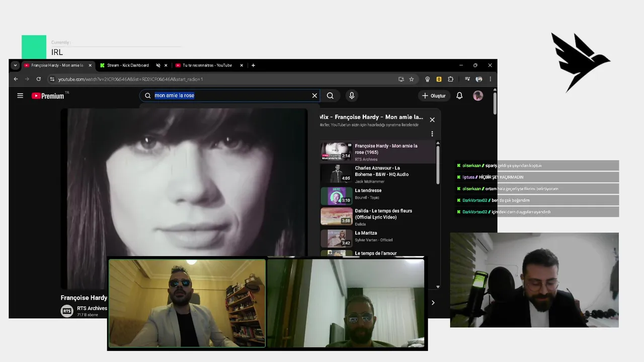The image size is (644, 362).
Task: Close the Tu te reconnaîtras tab
Action: pyautogui.click(x=242, y=65)
